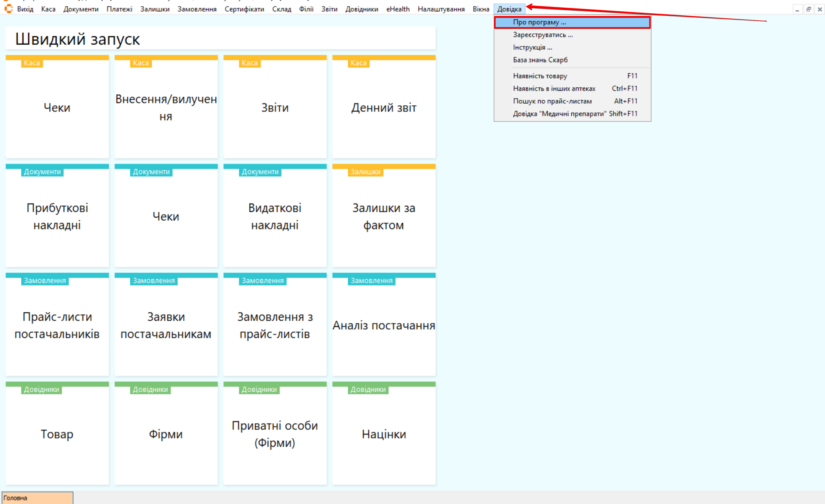Viewport: 825px width, 504px height.
Task: Click the restore window icon
Action: (x=808, y=10)
